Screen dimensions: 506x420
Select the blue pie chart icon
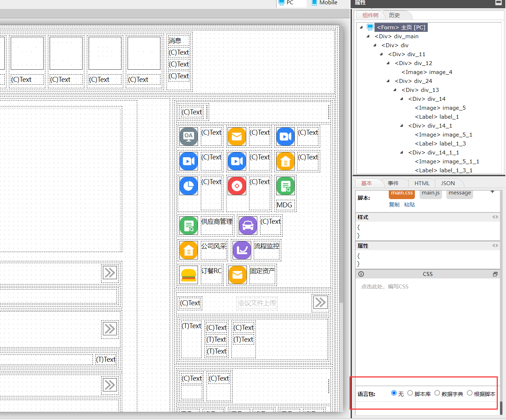tap(189, 186)
